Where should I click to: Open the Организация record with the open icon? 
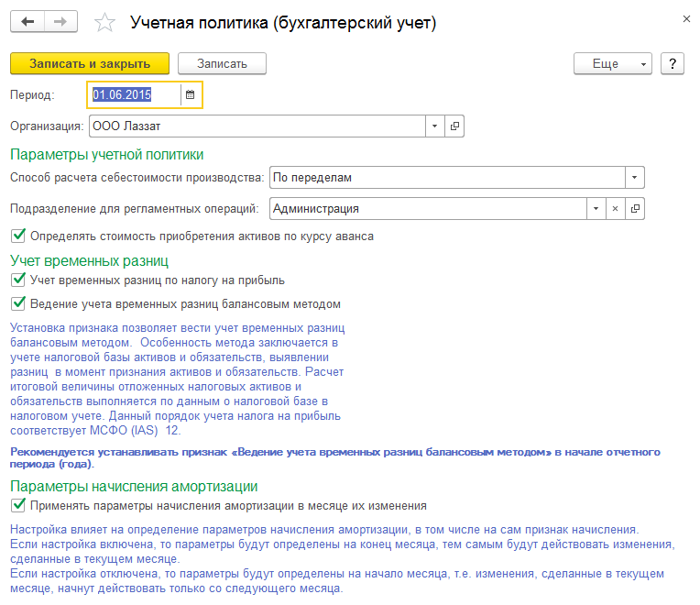click(454, 126)
